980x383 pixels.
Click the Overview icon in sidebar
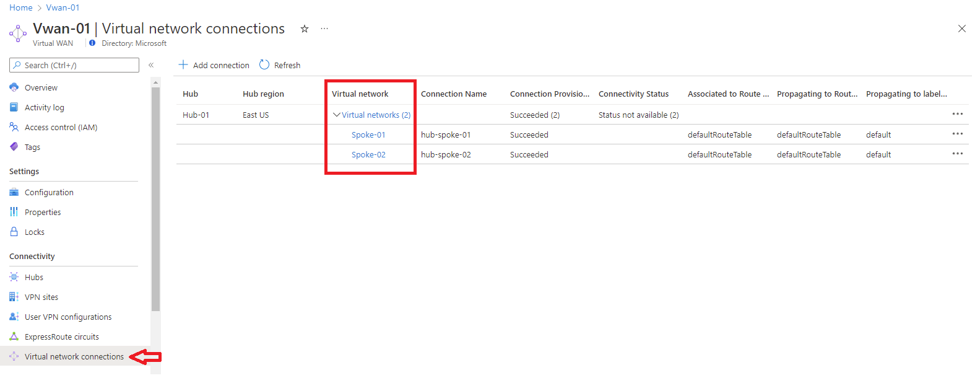tap(14, 87)
